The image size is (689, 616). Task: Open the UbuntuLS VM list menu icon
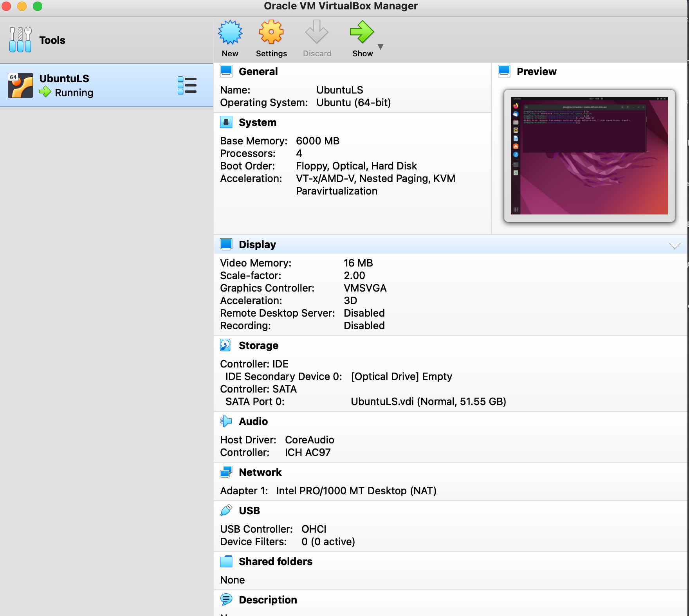click(x=187, y=85)
